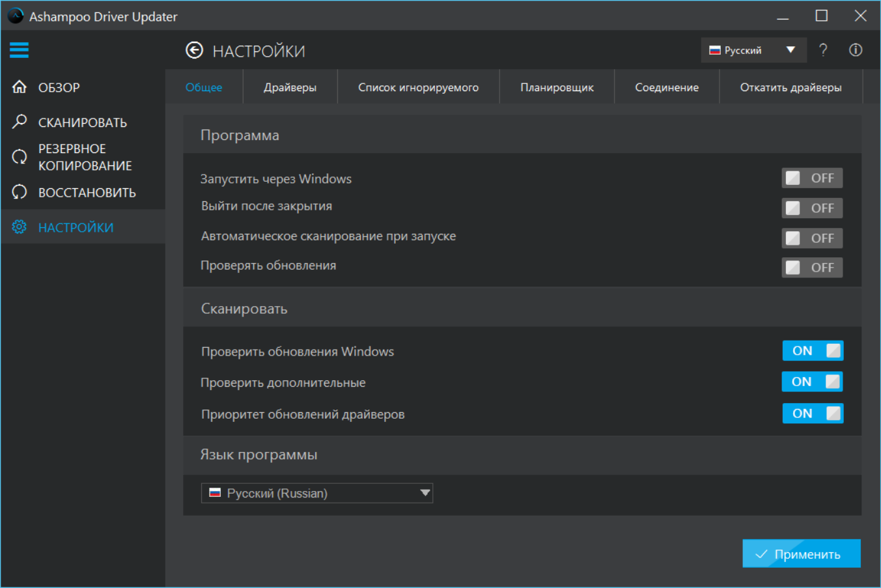Click the Программа section header
The image size is (881, 588).
point(522,135)
